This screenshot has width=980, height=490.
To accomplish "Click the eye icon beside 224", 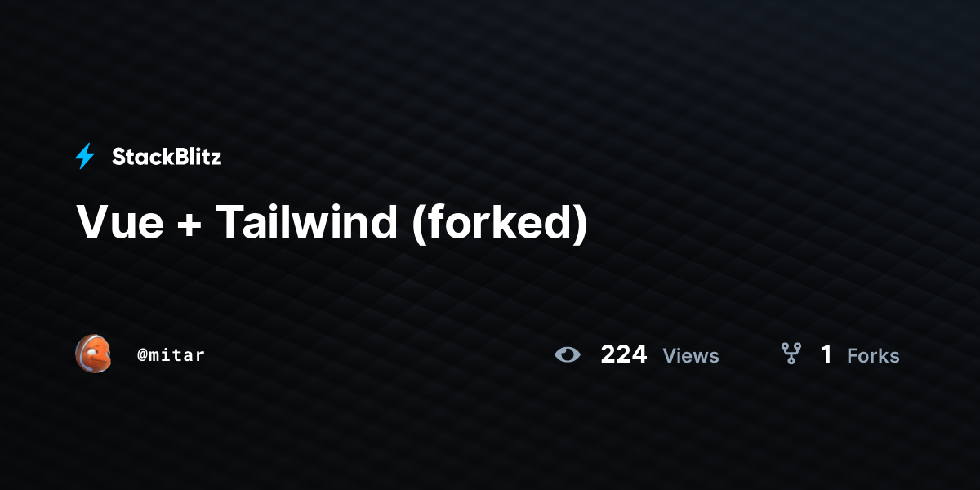I will click(x=568, y=354).
